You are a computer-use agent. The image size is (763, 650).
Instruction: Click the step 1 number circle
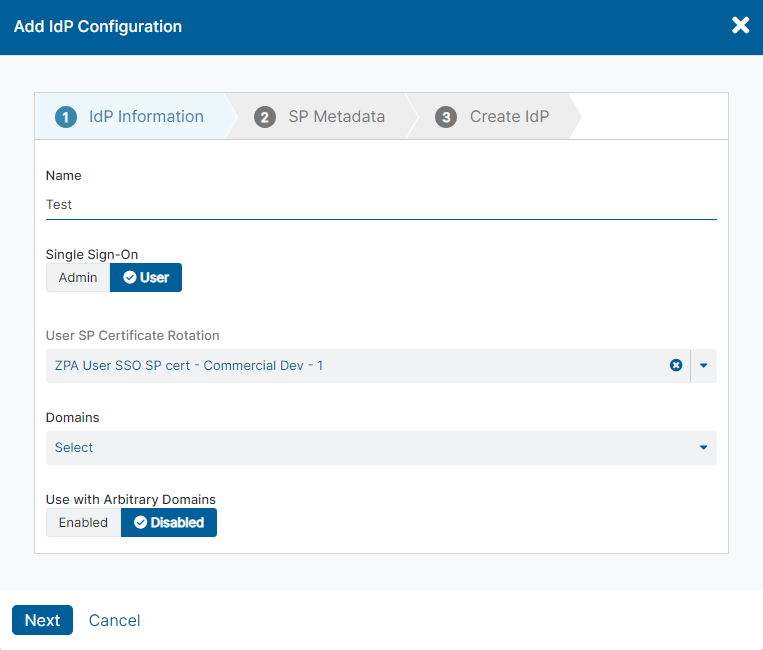(65, 117)
